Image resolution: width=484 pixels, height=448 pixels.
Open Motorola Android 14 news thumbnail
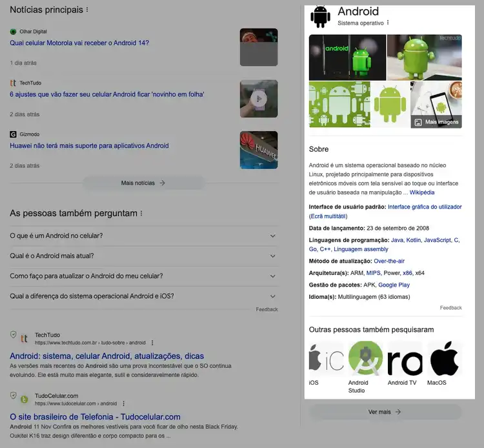click(x=259, y=47)
